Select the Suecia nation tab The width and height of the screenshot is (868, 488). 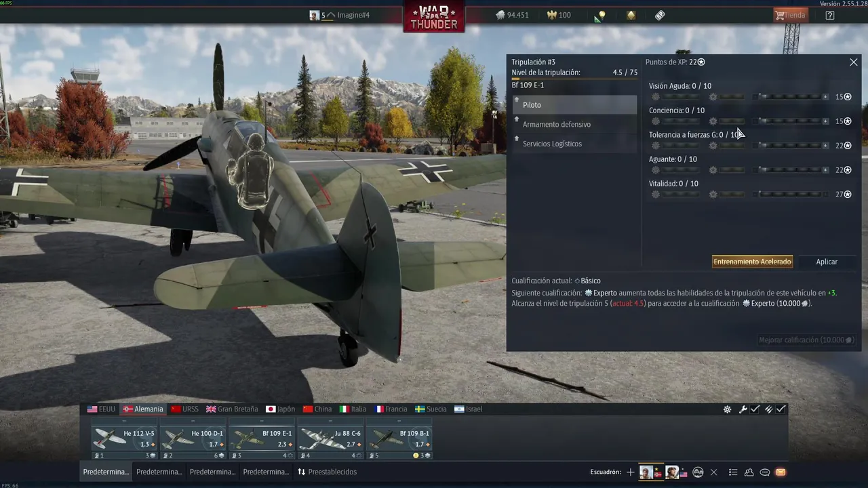point(431,409)
